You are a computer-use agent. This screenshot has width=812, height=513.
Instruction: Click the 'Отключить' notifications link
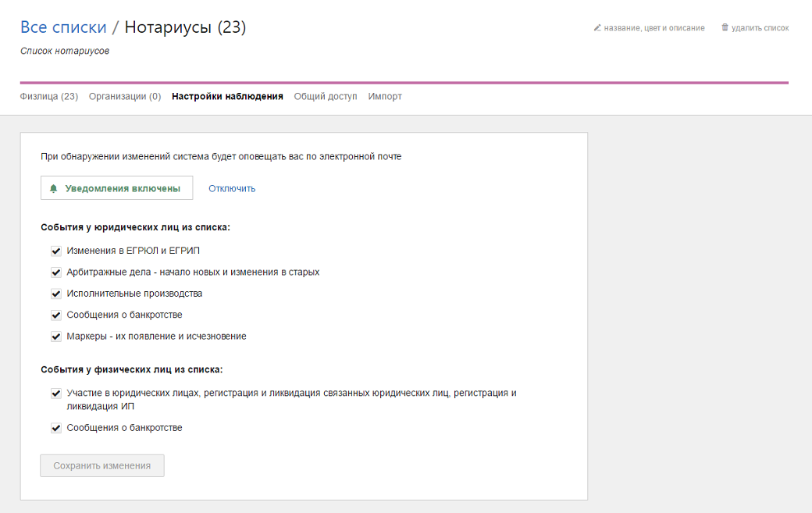pos(232,189)
